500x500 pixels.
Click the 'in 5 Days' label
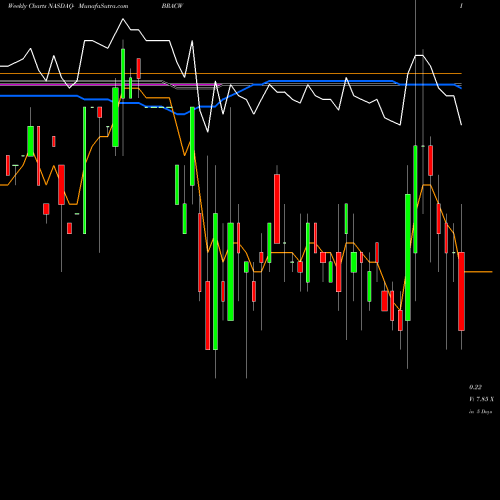tap(480, 412)
